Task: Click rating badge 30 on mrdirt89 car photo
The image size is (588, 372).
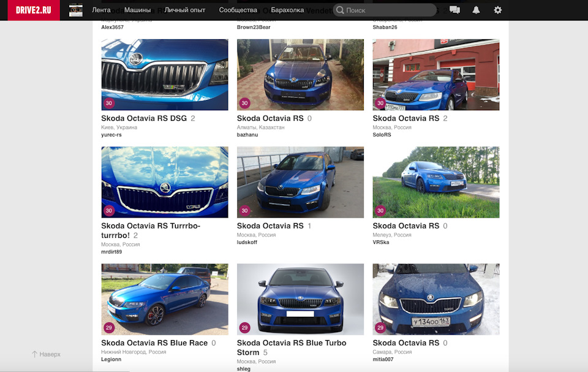Action: click(109, 211)
